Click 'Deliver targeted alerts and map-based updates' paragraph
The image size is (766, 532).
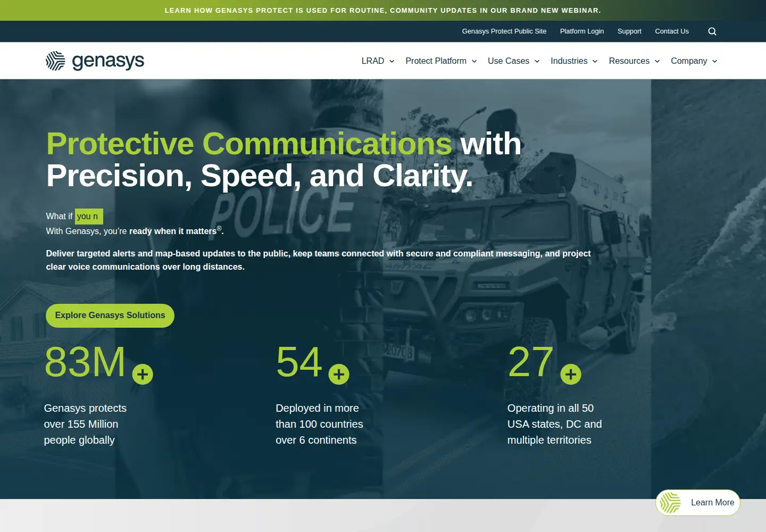tap(318, 260)
